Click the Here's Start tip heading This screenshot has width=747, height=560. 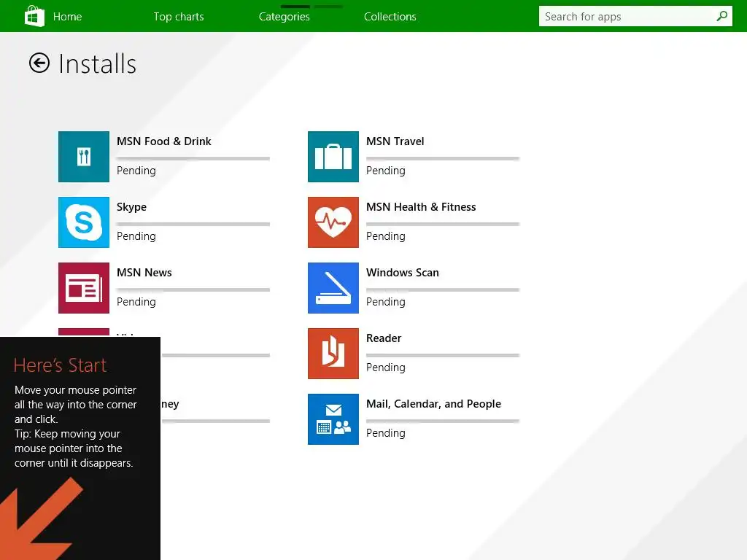coord(60,365)
